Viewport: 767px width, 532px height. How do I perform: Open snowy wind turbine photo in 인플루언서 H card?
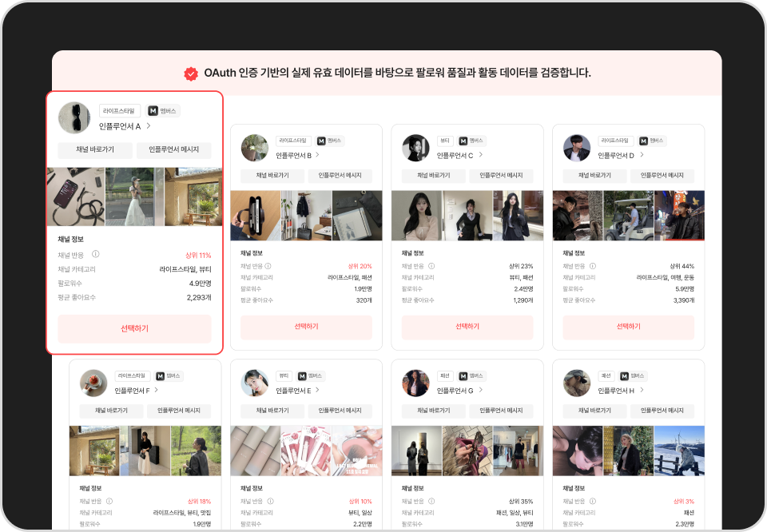point(679,451)
